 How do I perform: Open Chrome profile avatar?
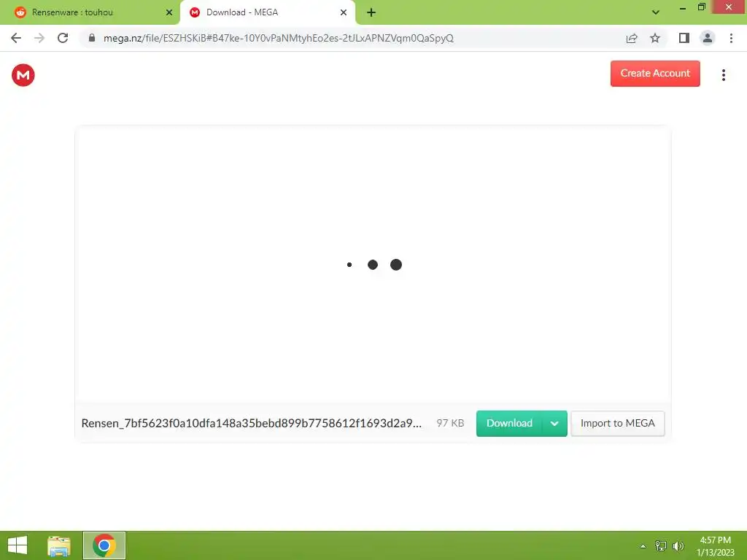coord(708,38)
